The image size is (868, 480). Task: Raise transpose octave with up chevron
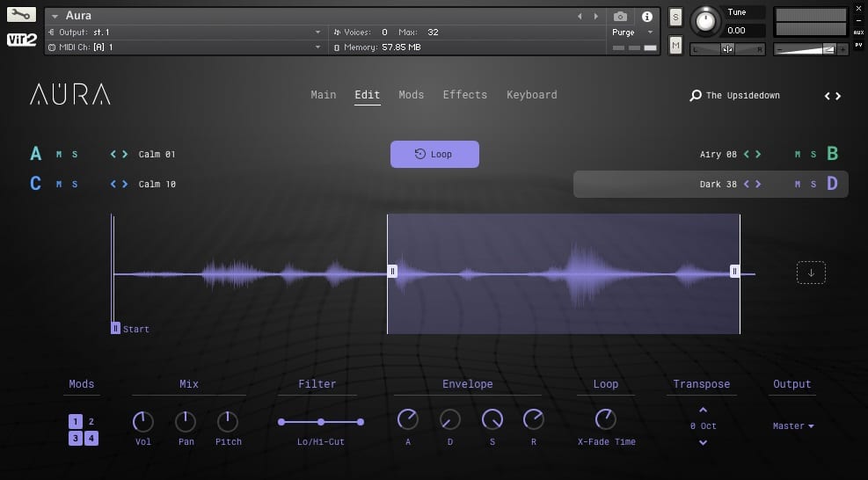(703, 411)
